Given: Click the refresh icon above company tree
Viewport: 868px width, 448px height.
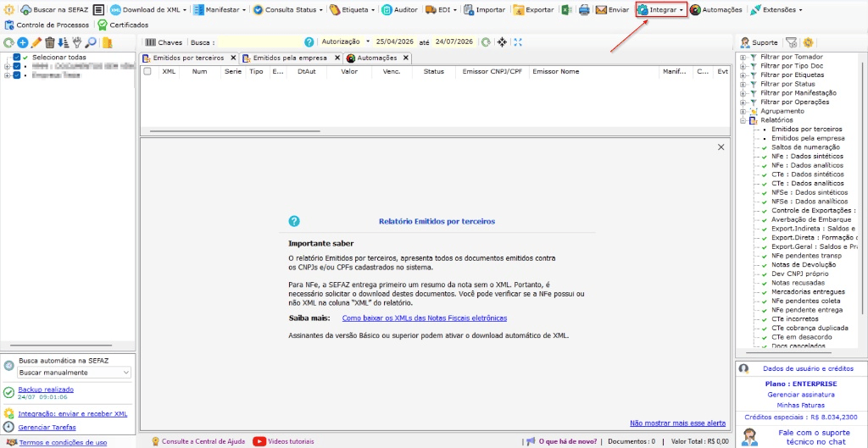Looking at the screenshot, I should click(8, 42).
